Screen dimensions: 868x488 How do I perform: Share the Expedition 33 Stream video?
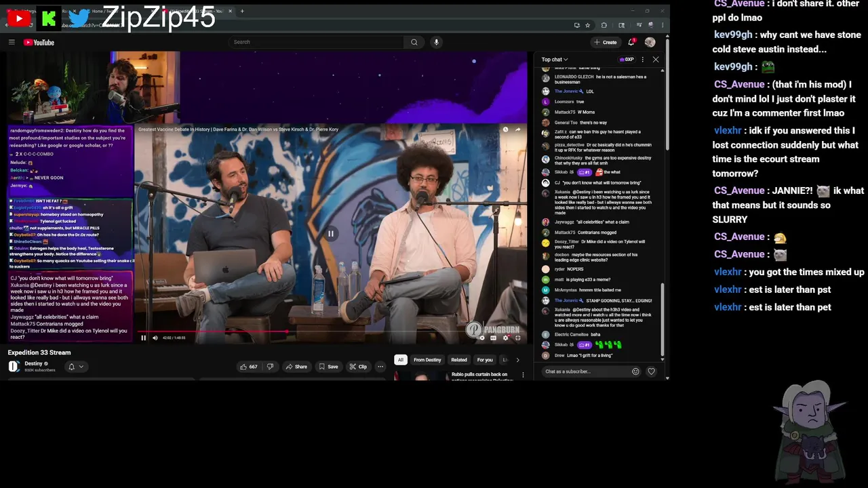(296, 367)
